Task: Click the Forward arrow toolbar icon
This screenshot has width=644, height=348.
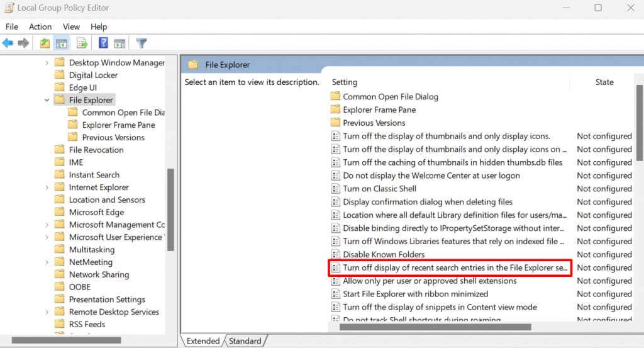Action: 23,43
